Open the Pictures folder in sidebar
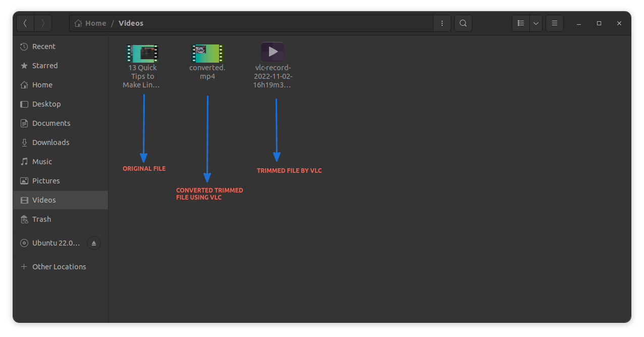The height and width of the screenshot is (337, 644). pyautogui.click(x=46, y=181)
